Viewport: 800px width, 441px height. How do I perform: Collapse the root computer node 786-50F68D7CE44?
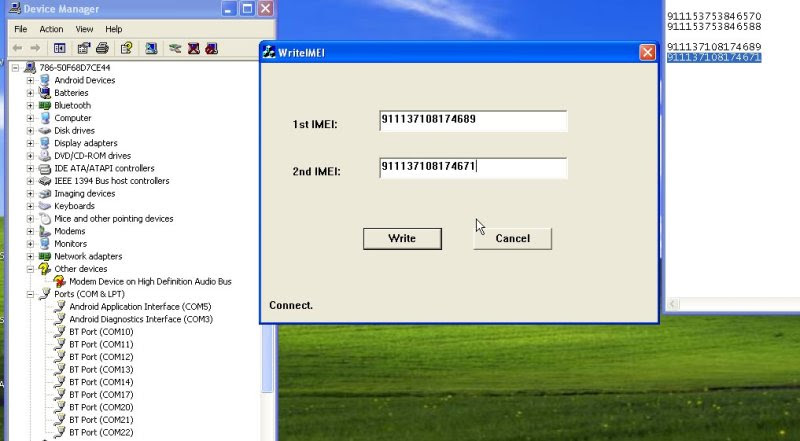click(15, 67)
